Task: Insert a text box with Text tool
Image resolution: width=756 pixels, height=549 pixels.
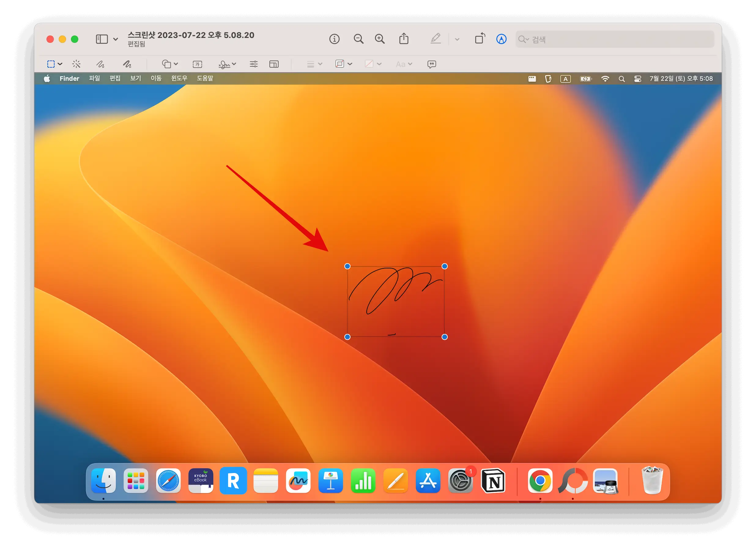Action: pyautogui.click(x=197, y=64)
